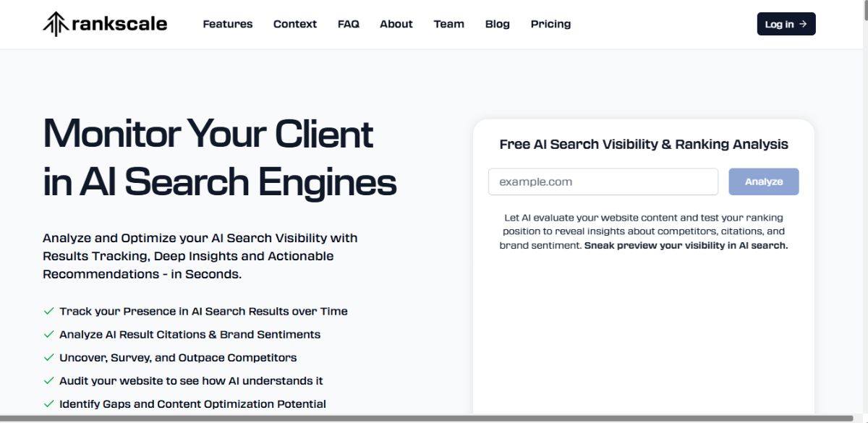Screen dimensions: 868x423
Task: Click the arrow icon in Log in button
Action: 803,24
